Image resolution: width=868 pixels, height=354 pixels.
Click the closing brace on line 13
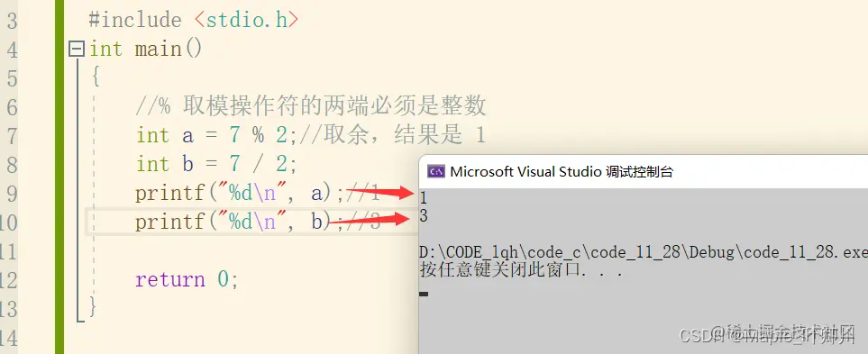(x=93, y=307)
